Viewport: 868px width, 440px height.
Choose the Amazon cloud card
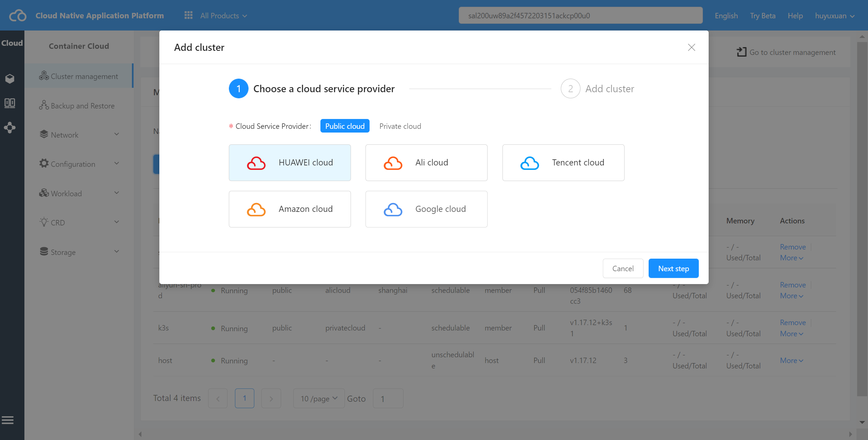pyautogui.click(x=290, y=209)
